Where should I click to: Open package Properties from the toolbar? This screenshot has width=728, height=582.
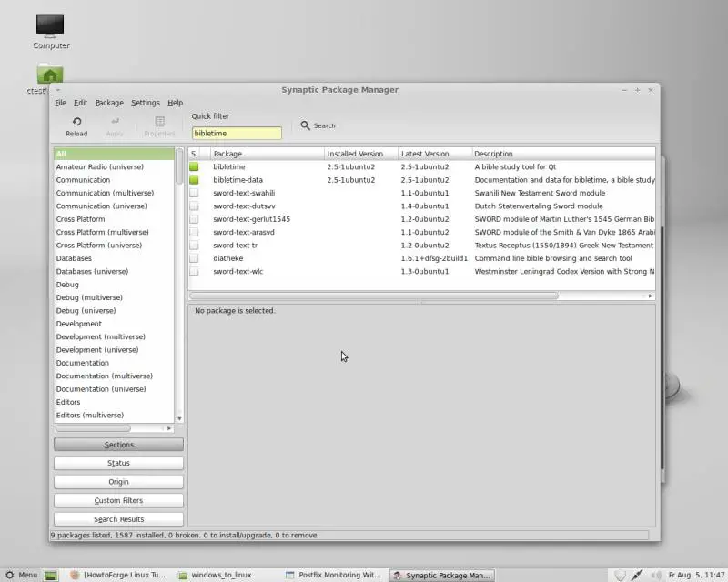click(159, 122)
